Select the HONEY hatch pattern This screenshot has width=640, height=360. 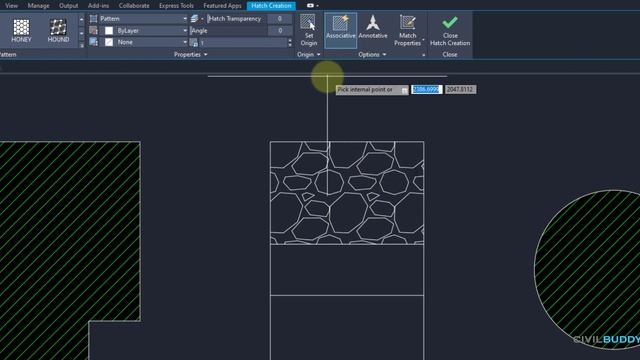point(21,31)
